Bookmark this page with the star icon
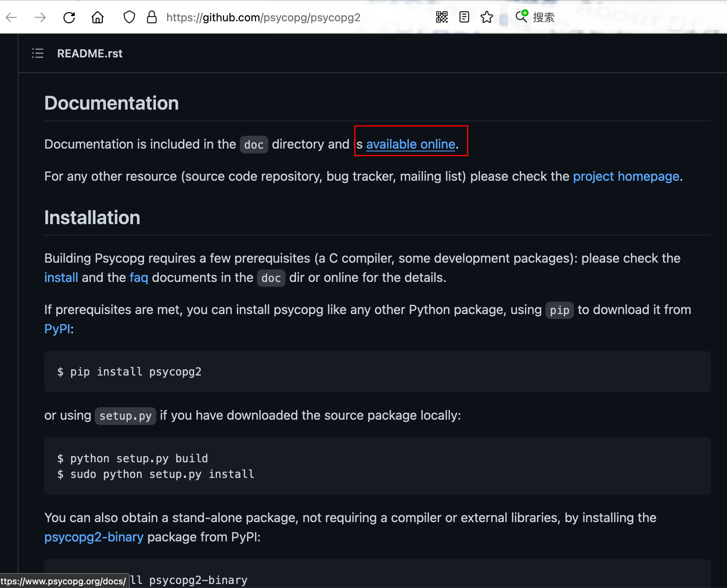This screenshot has width=727, height=588. (x=486, y=17)
